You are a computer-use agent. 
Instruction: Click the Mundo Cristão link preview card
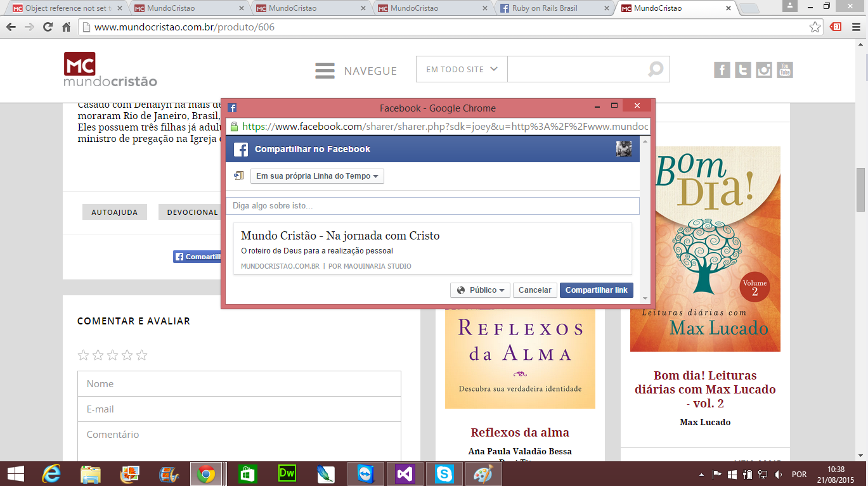point(432,248)
